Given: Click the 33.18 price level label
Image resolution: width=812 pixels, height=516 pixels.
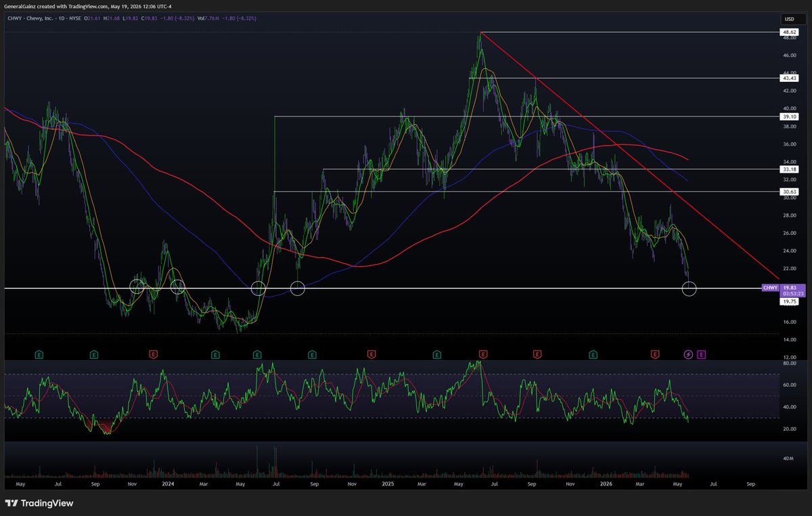Looking at the screenshot, I should tap(789, 169).
